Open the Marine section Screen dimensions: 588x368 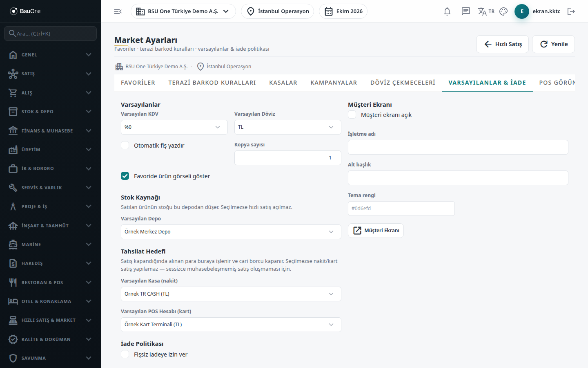click(51, 245)
